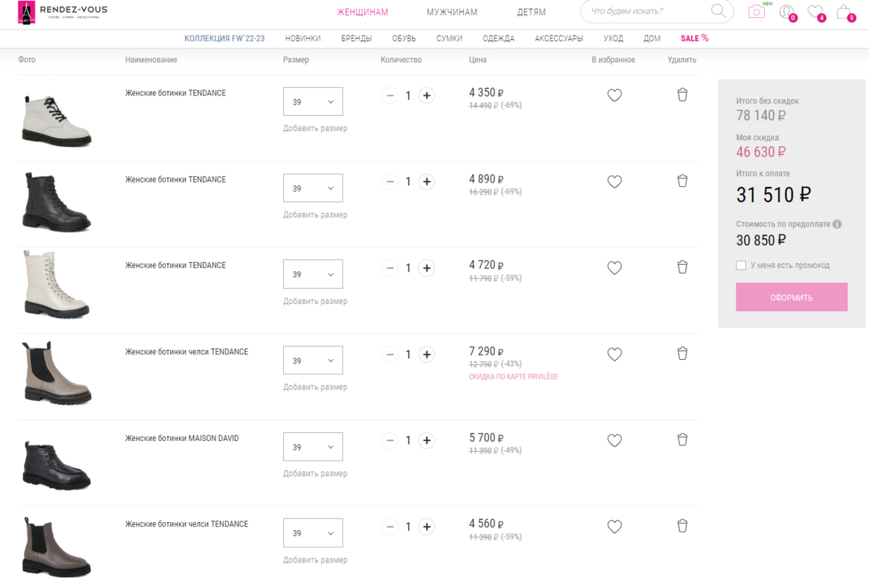Click total amount '31 510 ₽'
Viewport: 869px width, 588px height.
tap(773, 195)
